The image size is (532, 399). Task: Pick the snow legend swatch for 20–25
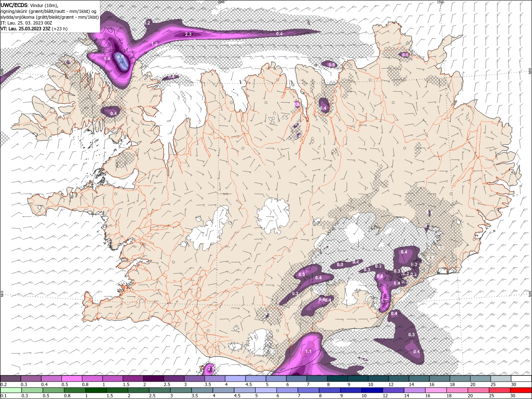tap(480, 379)
